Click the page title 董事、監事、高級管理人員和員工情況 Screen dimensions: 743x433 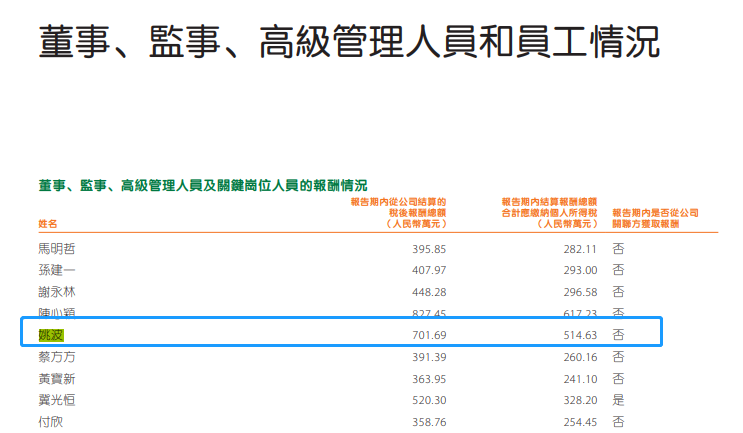tap(349, 42)
